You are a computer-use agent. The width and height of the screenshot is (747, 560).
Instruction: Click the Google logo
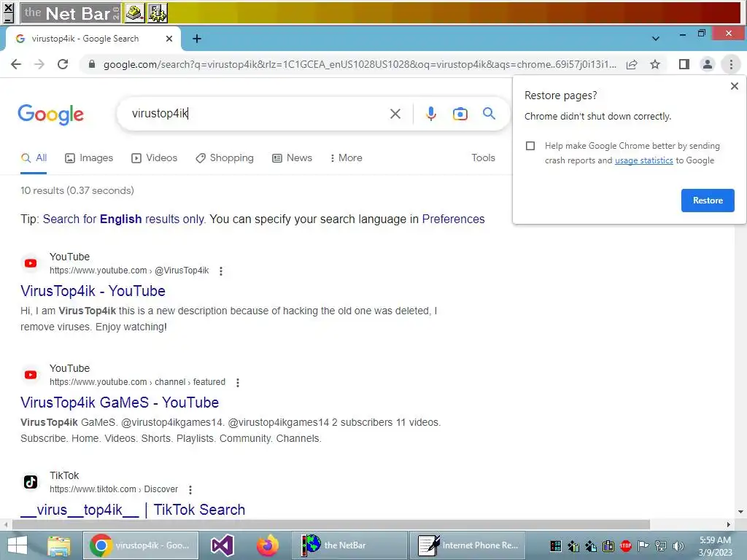pos(50,114)
